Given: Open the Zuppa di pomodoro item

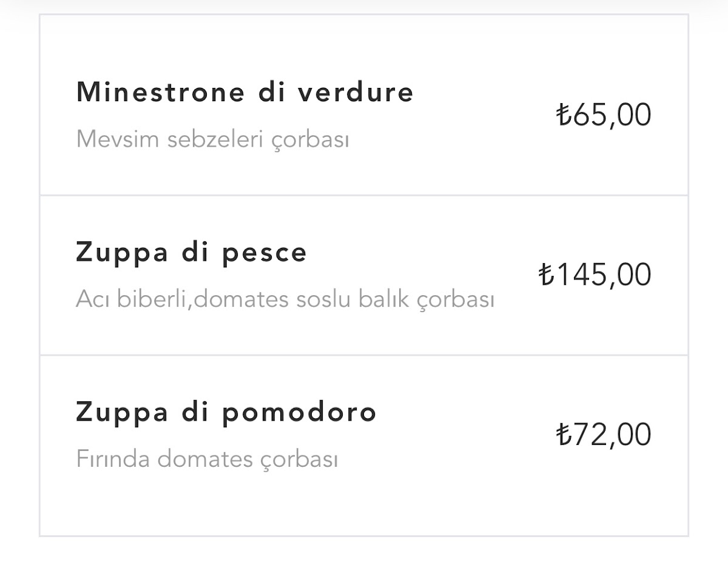Looking at the screenshot, I should (226, 412).
